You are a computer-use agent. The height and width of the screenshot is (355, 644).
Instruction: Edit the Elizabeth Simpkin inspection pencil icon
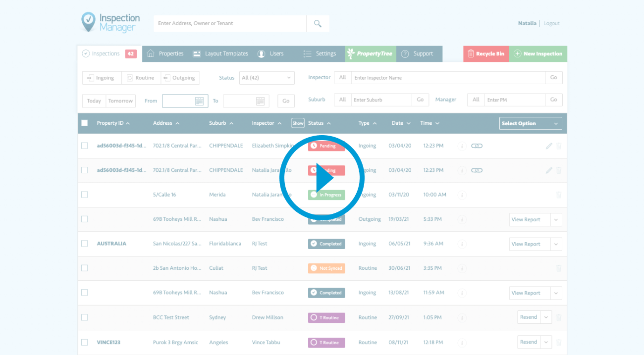pos(549,146)
